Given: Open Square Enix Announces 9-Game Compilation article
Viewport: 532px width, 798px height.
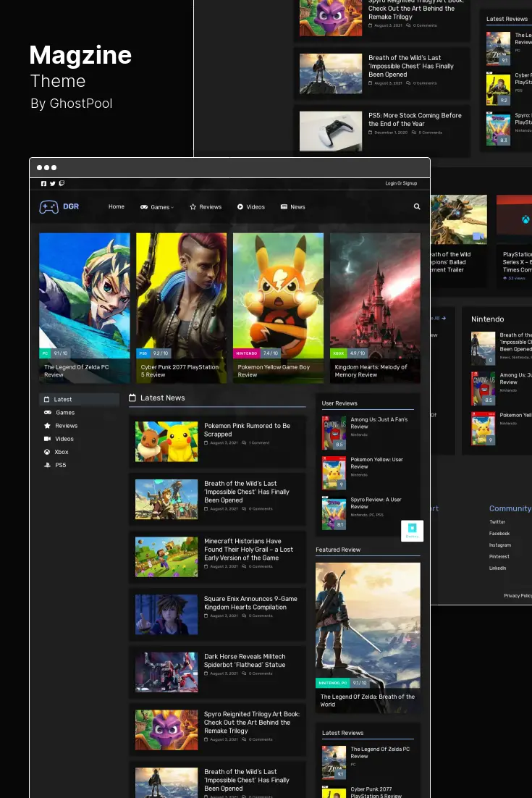Looking at the screenshot, I should click(250, 603).
